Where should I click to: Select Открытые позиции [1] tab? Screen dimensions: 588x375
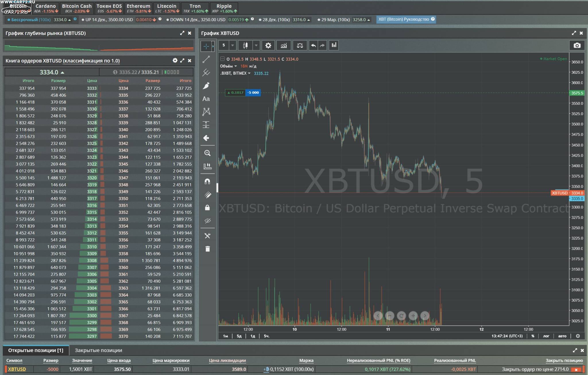click(x=36, y=350)
